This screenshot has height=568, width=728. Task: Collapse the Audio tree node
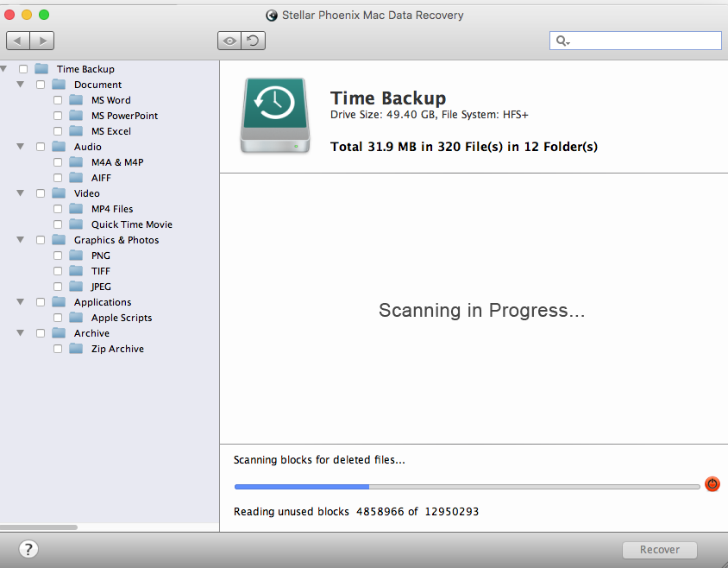coord(21,147)
